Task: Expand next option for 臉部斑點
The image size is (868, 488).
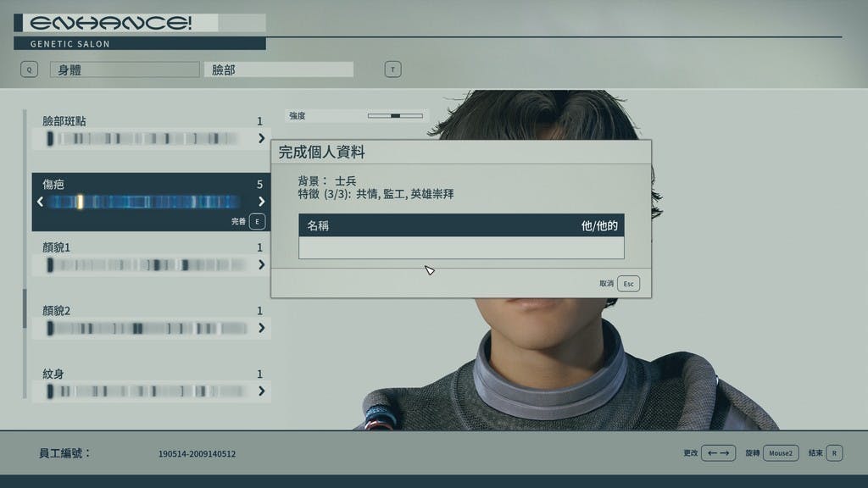Action: [x=261, y=138]
